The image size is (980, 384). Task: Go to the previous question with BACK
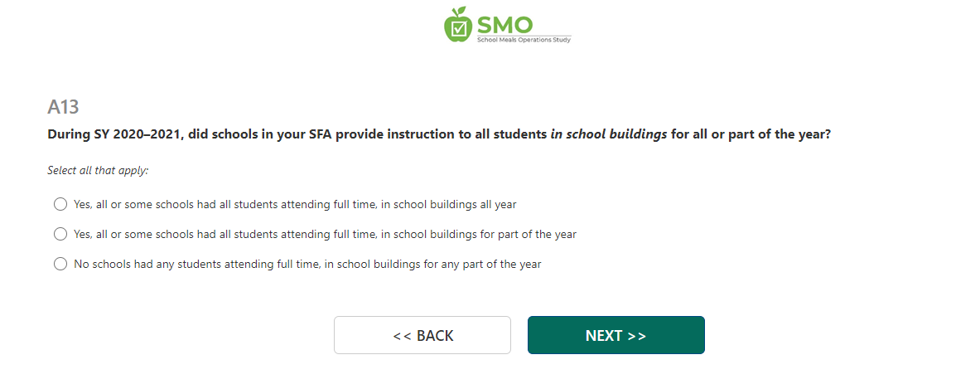[422, 335]
